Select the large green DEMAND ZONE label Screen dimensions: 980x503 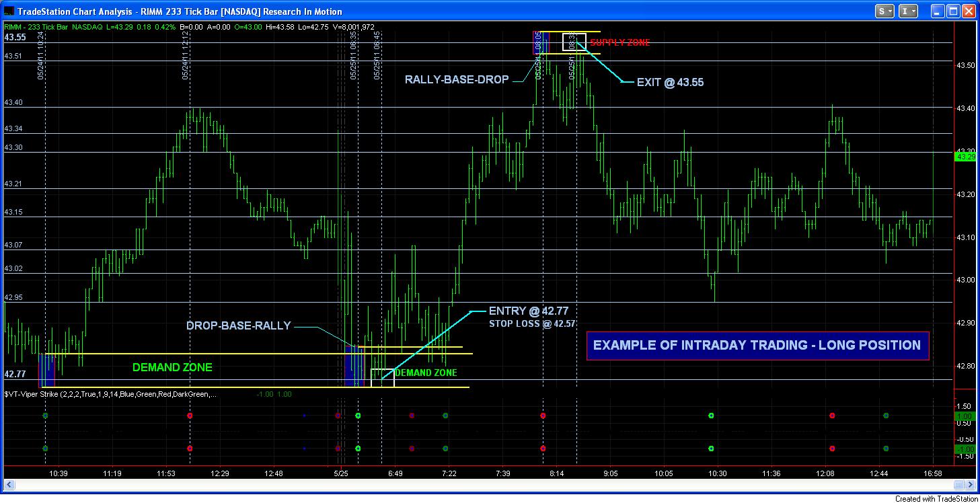tap(172, 367)
